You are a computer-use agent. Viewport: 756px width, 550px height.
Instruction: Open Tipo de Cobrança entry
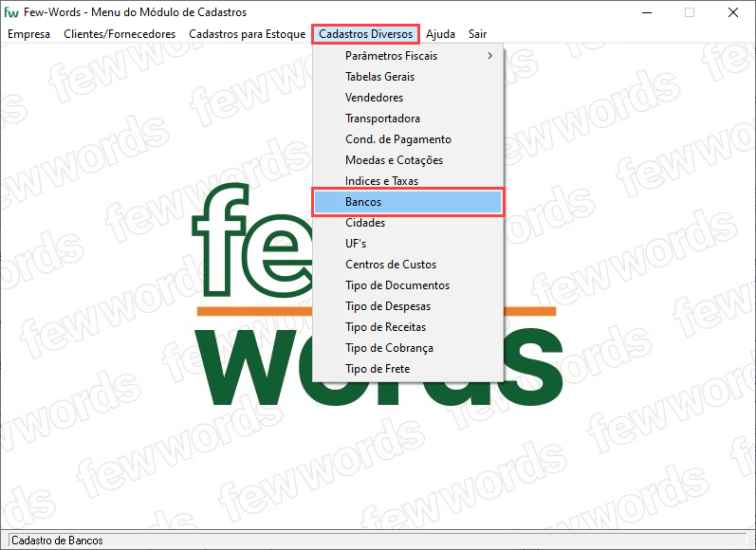[x=408, y=348]
